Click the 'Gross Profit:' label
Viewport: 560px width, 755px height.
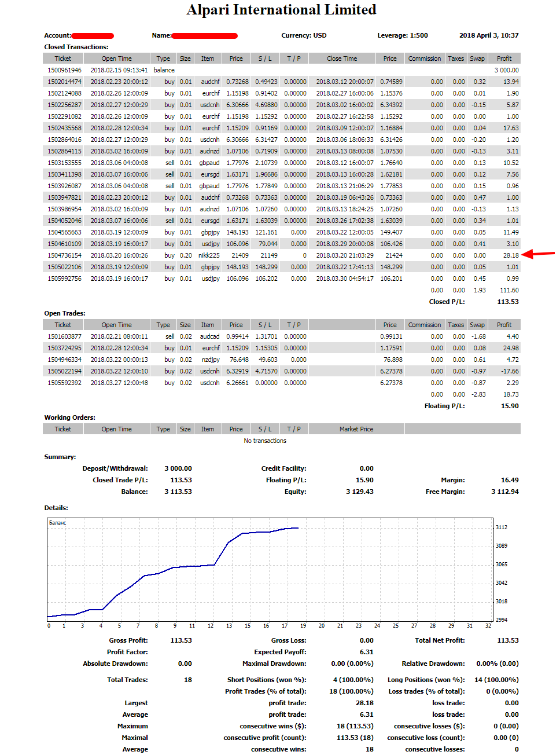pyautogui.click(x=128, y=640)
